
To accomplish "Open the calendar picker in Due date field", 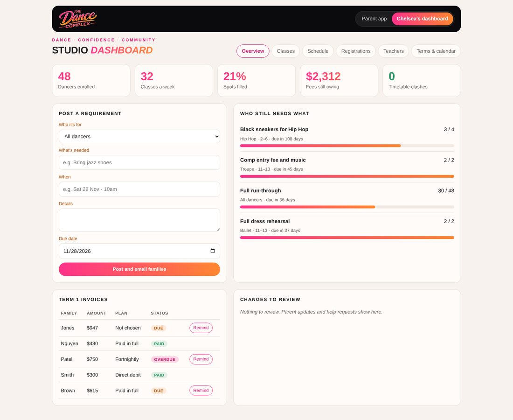I will 213,251.
